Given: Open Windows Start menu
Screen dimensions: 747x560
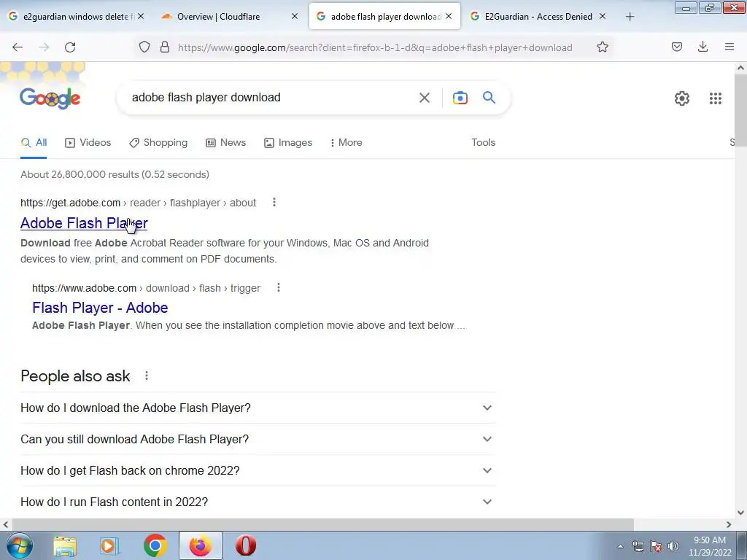Looking at the screenshot, I should coord(20,545).
